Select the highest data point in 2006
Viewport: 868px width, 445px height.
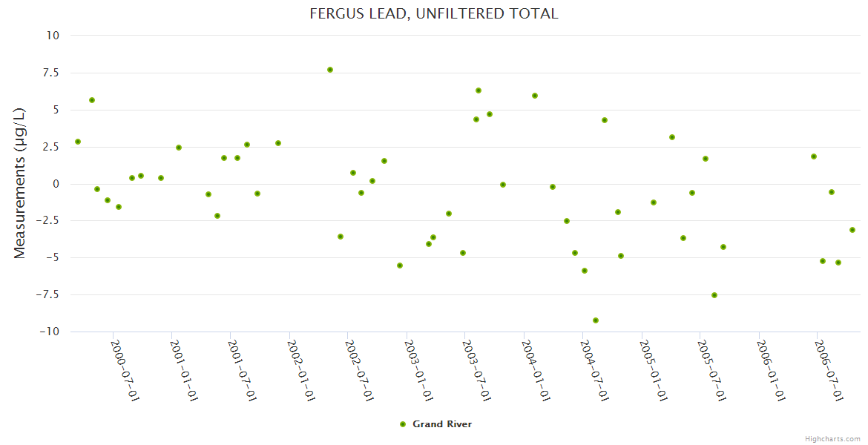click(814, 156)
